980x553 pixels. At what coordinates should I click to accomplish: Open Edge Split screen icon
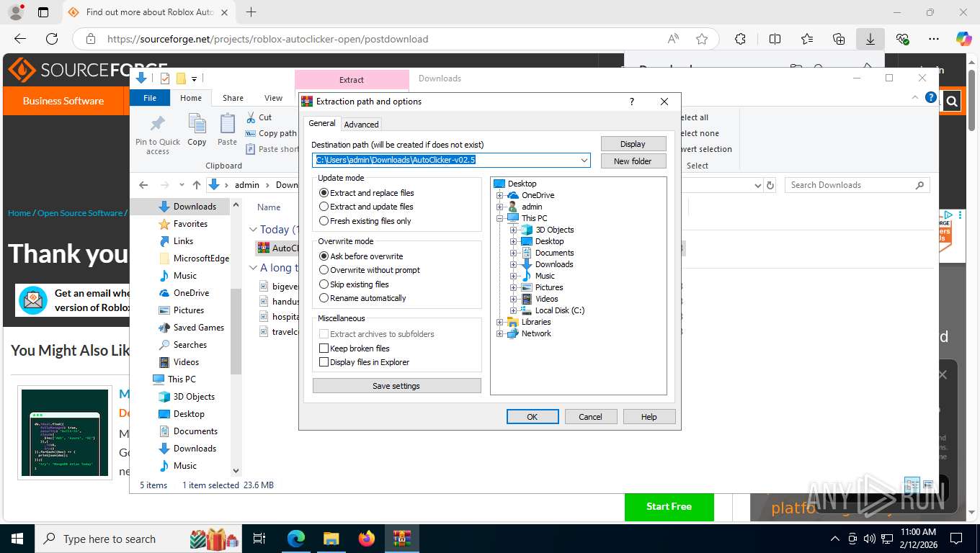(775, 39)
